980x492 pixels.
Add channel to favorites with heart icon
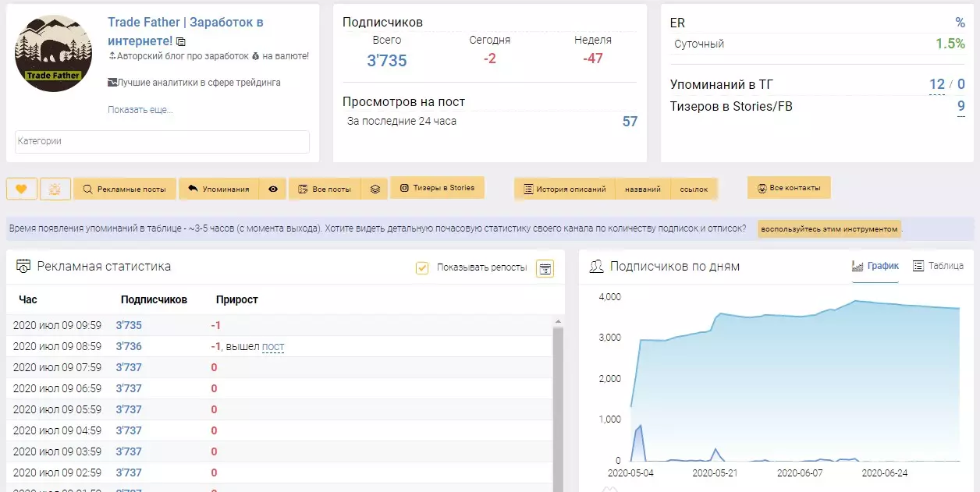(21, 189)
